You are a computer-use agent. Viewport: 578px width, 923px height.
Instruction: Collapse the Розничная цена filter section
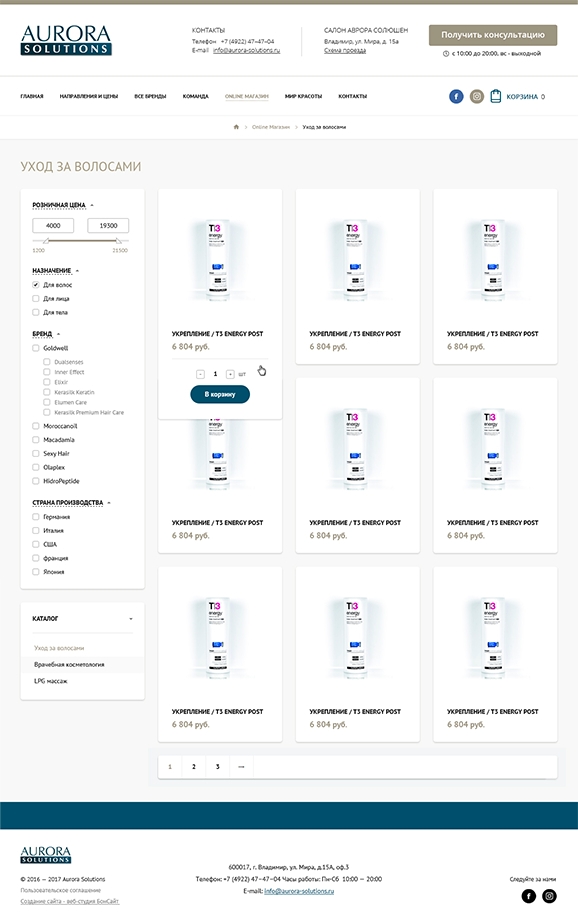click(x=92, y=205)
